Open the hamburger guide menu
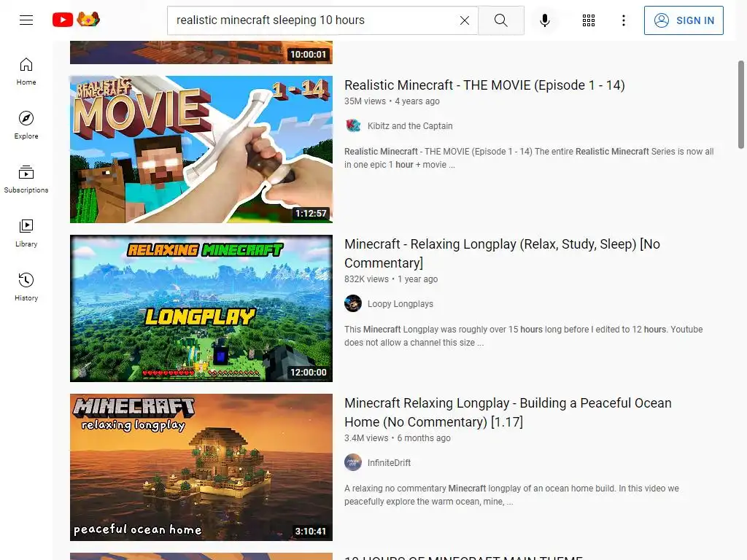 tap(26, 20)
